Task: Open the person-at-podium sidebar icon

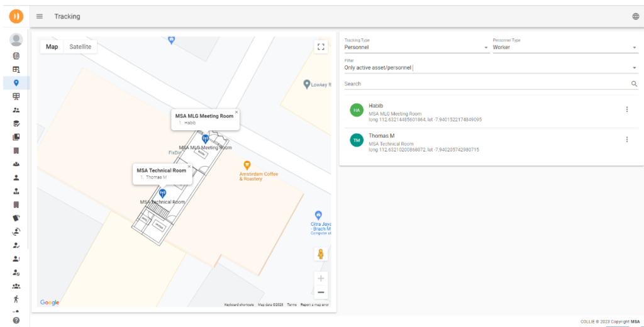Action: click(x=16, y=191)
